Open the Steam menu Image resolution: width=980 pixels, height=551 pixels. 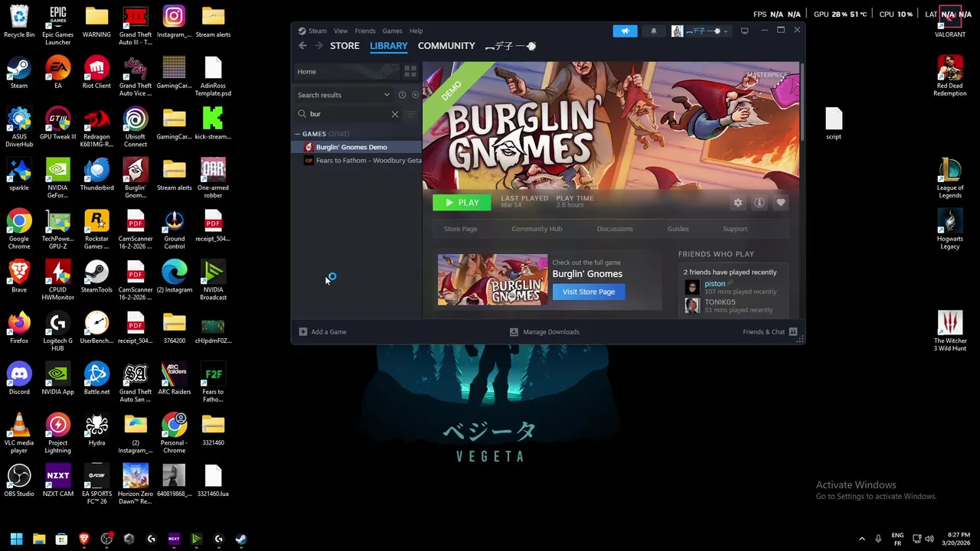[x=317, y=31]
